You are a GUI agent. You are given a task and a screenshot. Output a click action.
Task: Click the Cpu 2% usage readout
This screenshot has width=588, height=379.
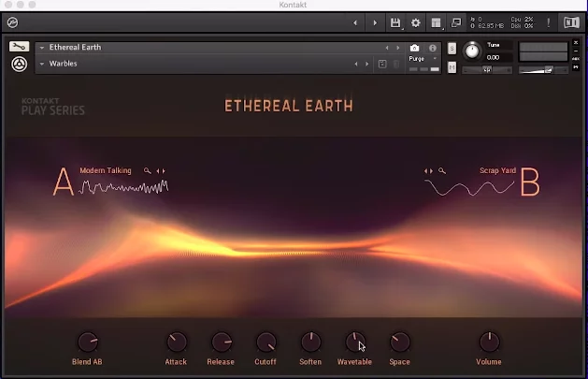[x=522, y=19]
